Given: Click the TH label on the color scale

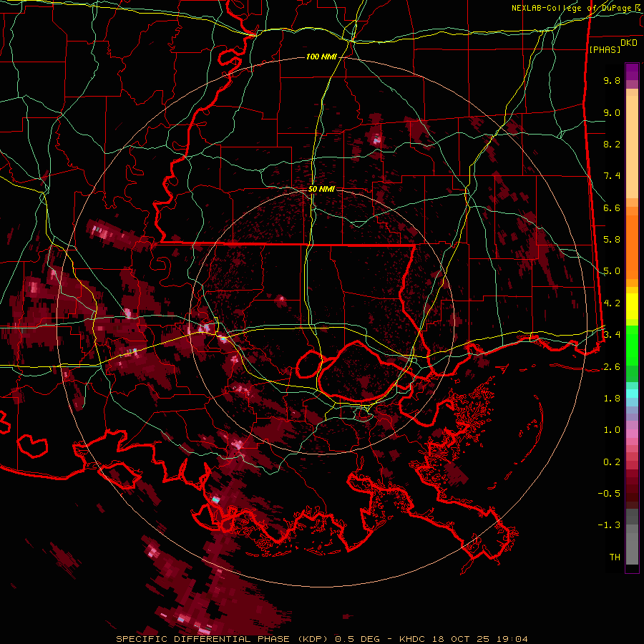Looking at the screenshot, I should pyautogui.click(x=615, y=557).
